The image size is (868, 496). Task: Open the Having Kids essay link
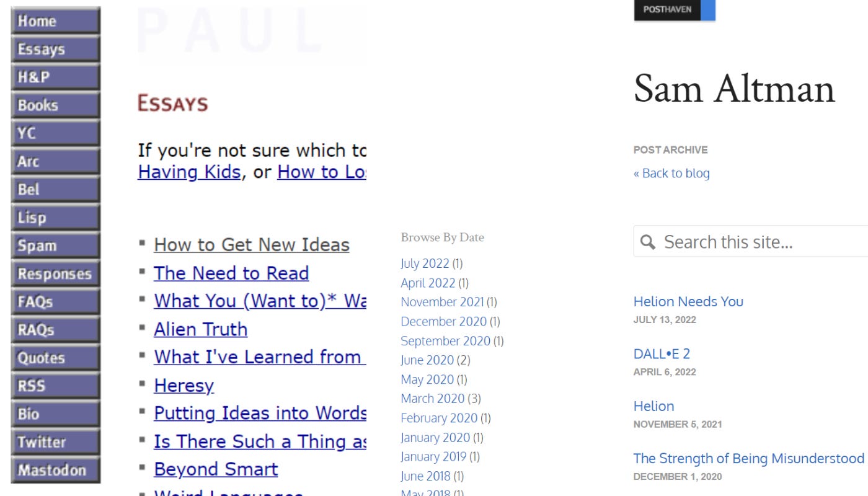click(189, 172)
